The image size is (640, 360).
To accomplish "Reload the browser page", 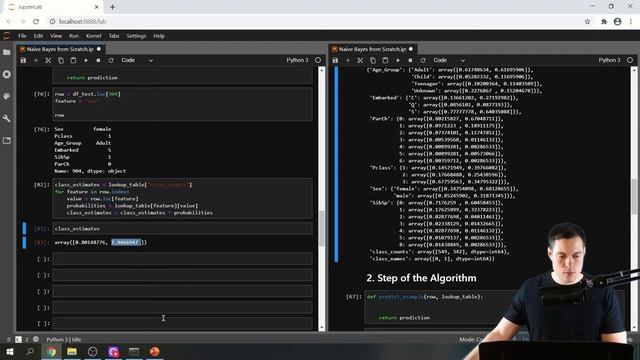I will [36, 22].
